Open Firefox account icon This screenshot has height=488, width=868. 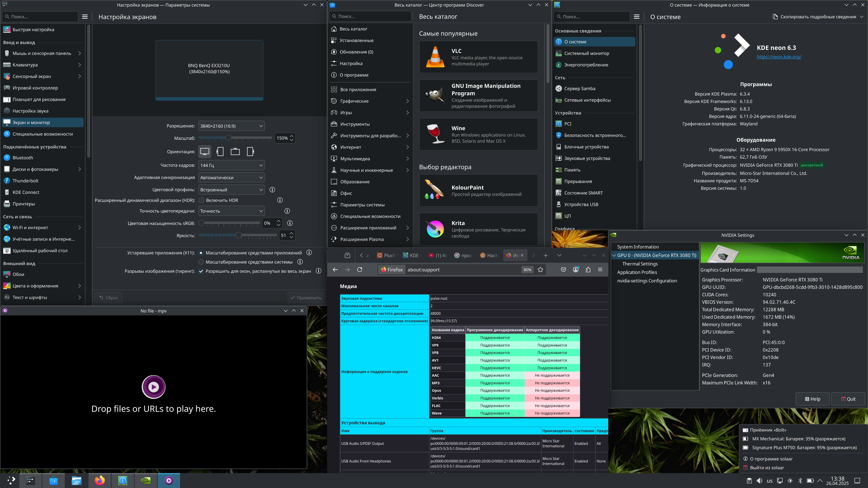point(576,270)
